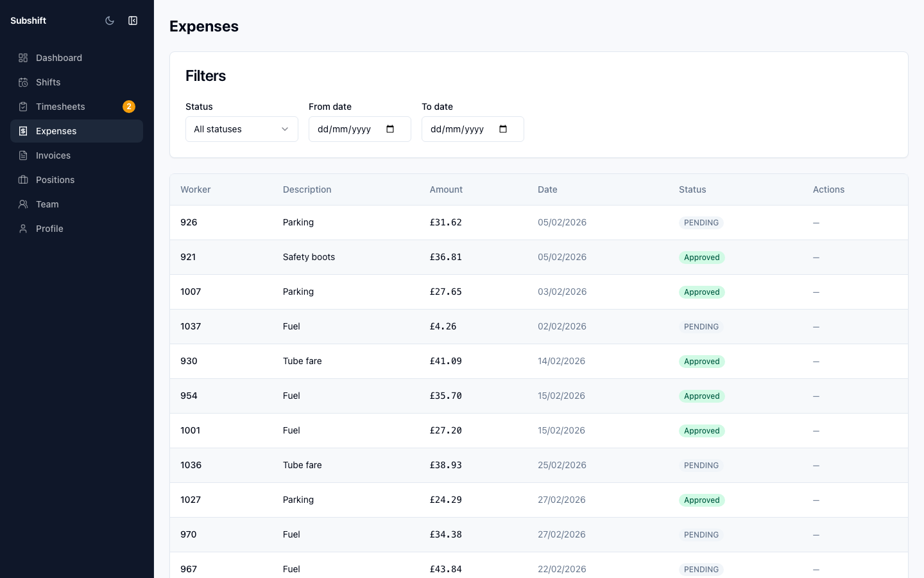Click the date 22/02/2026
This screenshot has height=578, width=924.
[562, 569]
